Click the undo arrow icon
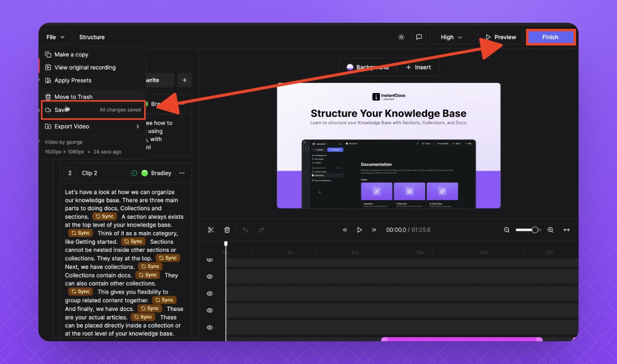This screenshot has width=617, height=364. [245, 230]
